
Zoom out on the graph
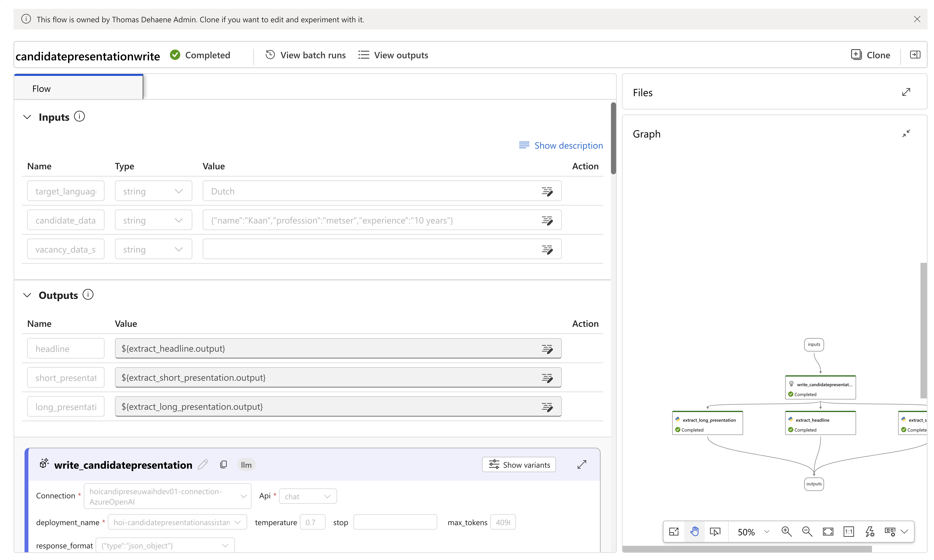[807, 532]
